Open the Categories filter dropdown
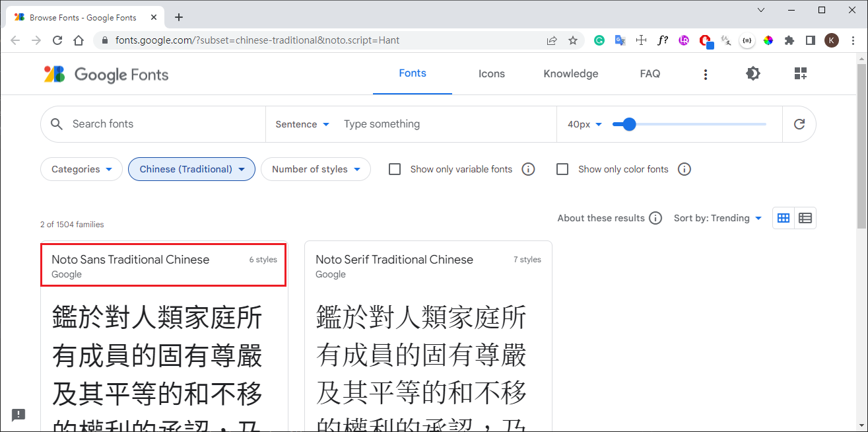868x432 pixels. tap(81, 169)
